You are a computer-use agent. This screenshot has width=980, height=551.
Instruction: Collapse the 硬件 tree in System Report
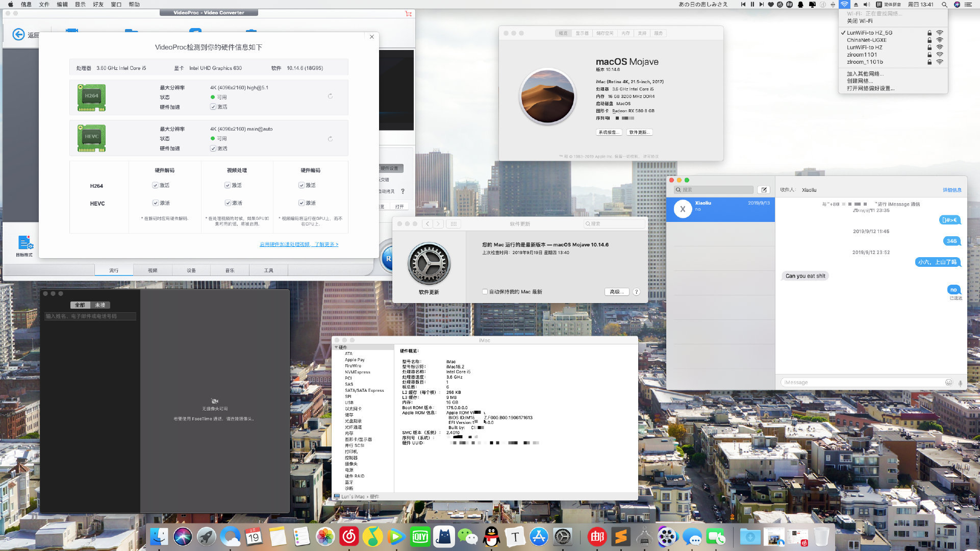pyautogui.click(x=336, y=347)
